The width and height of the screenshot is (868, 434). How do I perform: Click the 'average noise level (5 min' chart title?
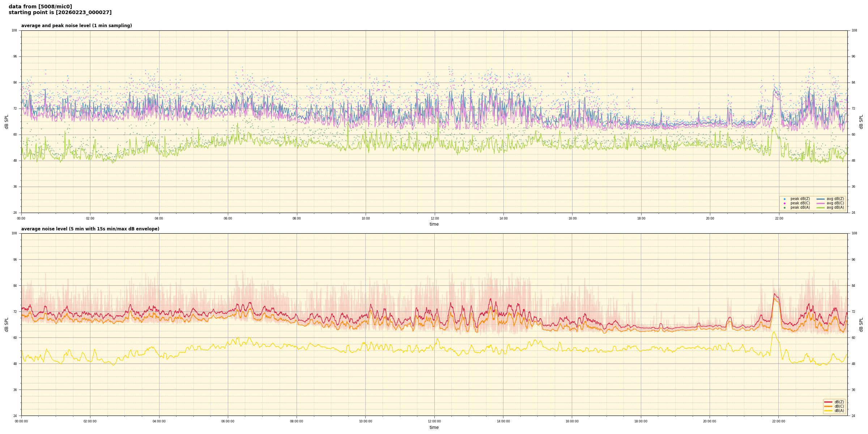[90, 229]
